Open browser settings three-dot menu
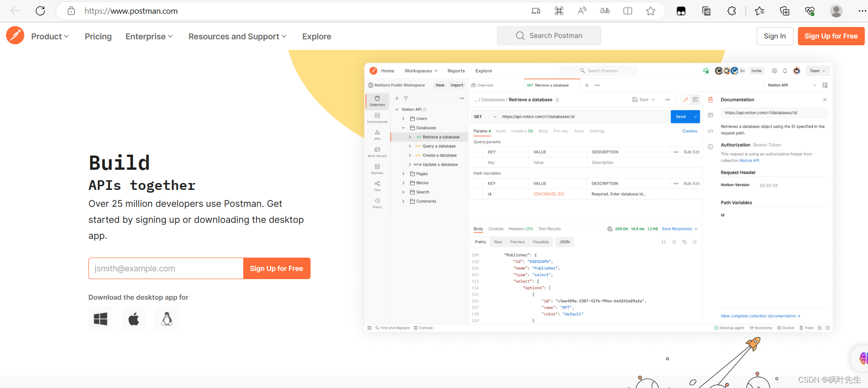Screen dimensions: 868x388 (862, 11)
